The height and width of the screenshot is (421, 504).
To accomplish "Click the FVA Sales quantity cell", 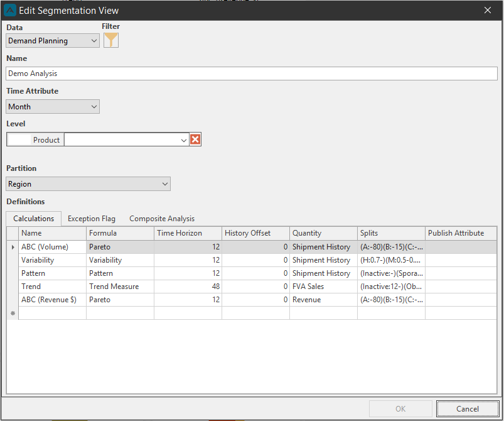I will tap(324, 287).
